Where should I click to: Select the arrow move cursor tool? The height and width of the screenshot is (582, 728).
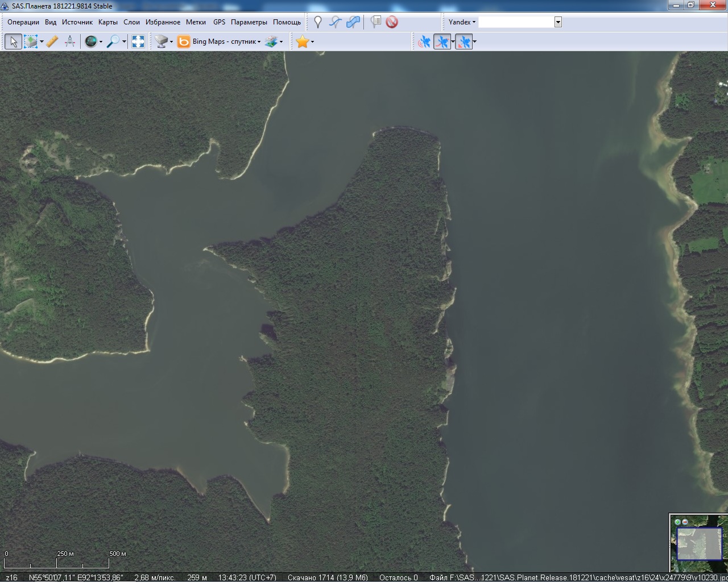(x=14, y=41)
